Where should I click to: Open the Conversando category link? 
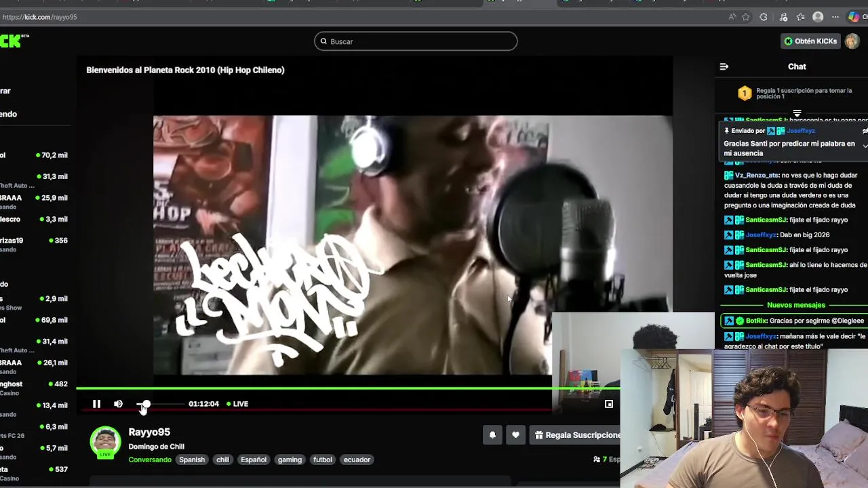pyautogui.click(x=150, y=460)
